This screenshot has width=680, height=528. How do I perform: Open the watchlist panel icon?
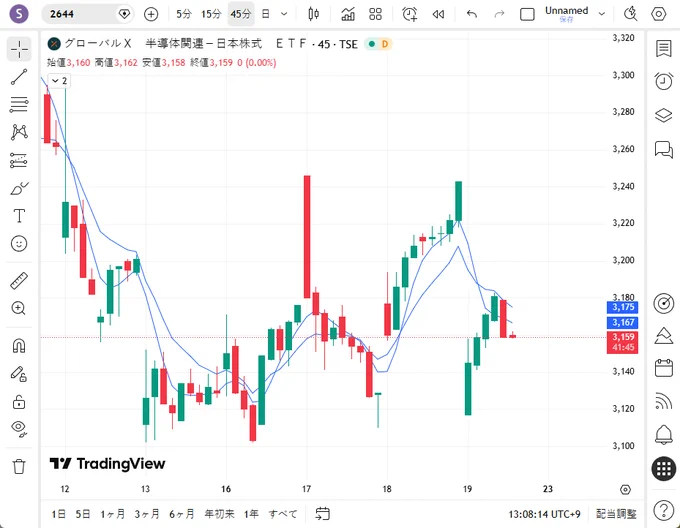pyautogui.click(x=664, y=49)
